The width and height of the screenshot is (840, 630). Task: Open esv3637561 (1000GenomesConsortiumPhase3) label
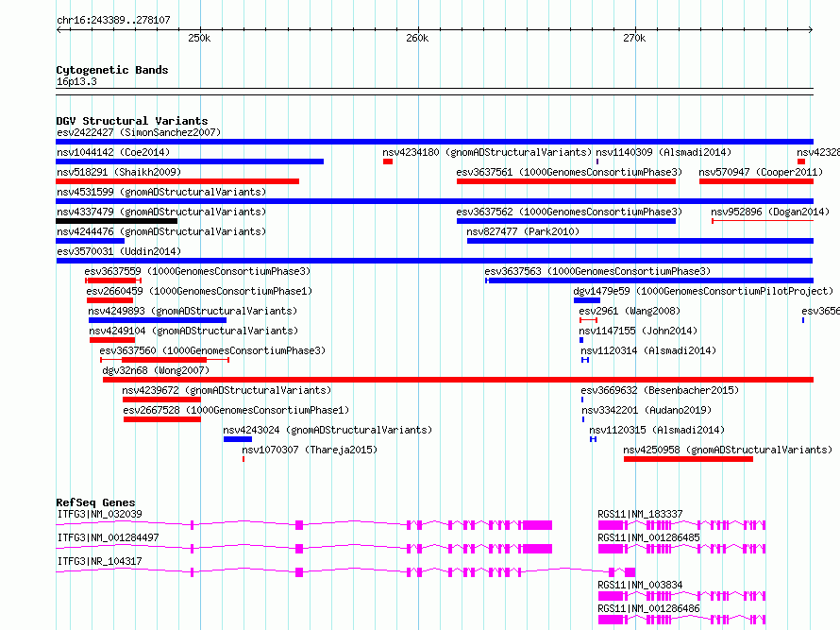pos(569,172)
